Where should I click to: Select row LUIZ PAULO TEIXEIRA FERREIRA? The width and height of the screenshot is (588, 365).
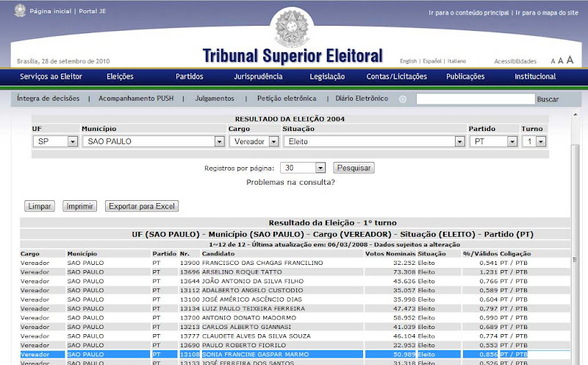295,308
